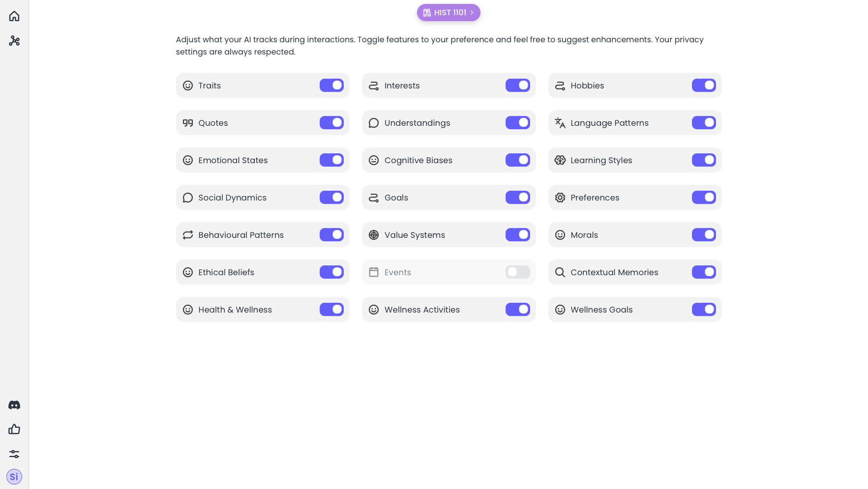Viewport: 868px width, 489px height.
Task: Disable the Hobbies toggle
Action: [704, 86]
